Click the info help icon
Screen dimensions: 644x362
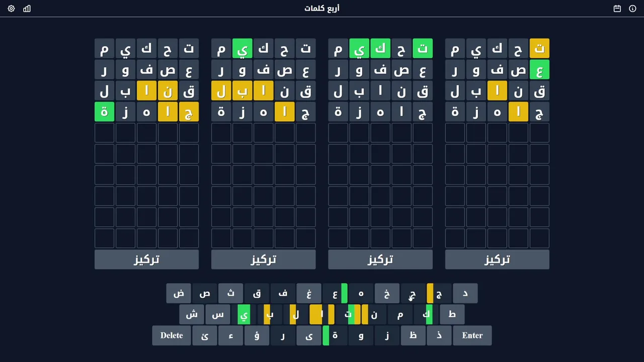click(x=632, y=9)
